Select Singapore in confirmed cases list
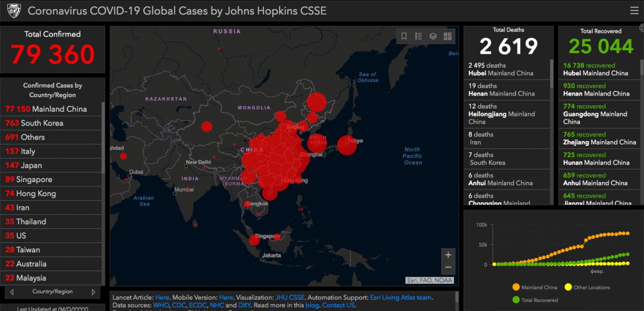Image resolution: width=644 pixels, height=311 pixels. pos(51,179)
